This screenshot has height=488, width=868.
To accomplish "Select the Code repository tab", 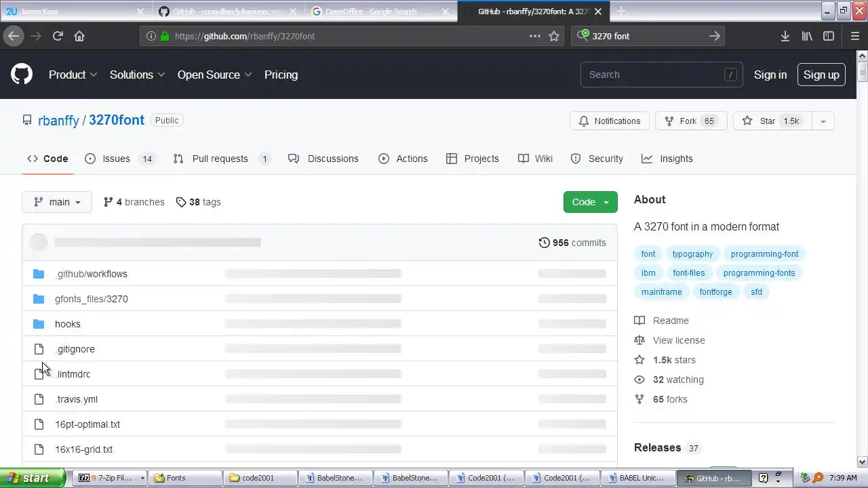I will point(47,159).
